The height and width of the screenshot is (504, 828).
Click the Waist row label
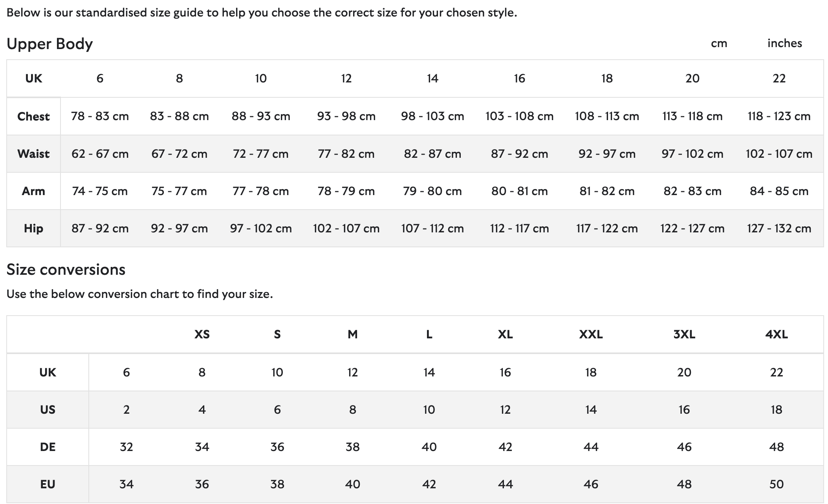pyautogui.click(x=33, y=153)
